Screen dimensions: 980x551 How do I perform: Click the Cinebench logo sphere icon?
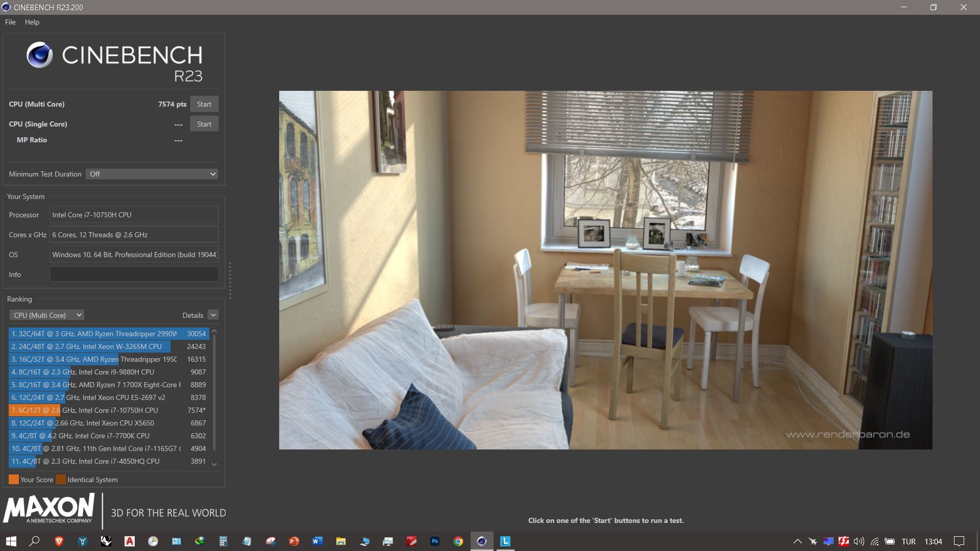(x=39, y=55)
